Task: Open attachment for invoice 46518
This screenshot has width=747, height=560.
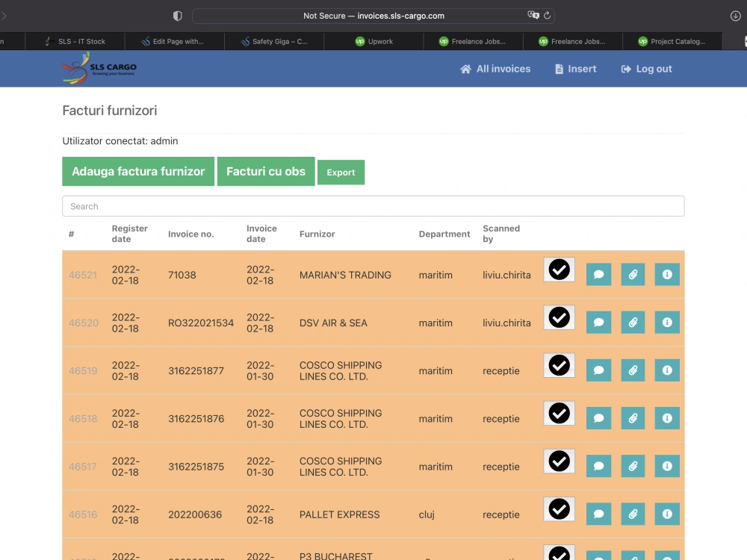Action: (633, 418)
